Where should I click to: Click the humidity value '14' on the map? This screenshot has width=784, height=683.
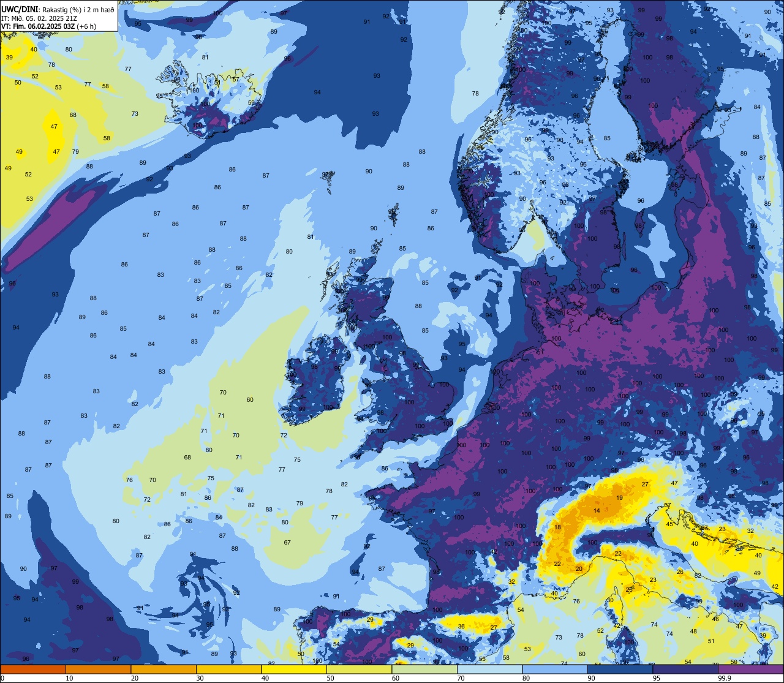[597, 510]
